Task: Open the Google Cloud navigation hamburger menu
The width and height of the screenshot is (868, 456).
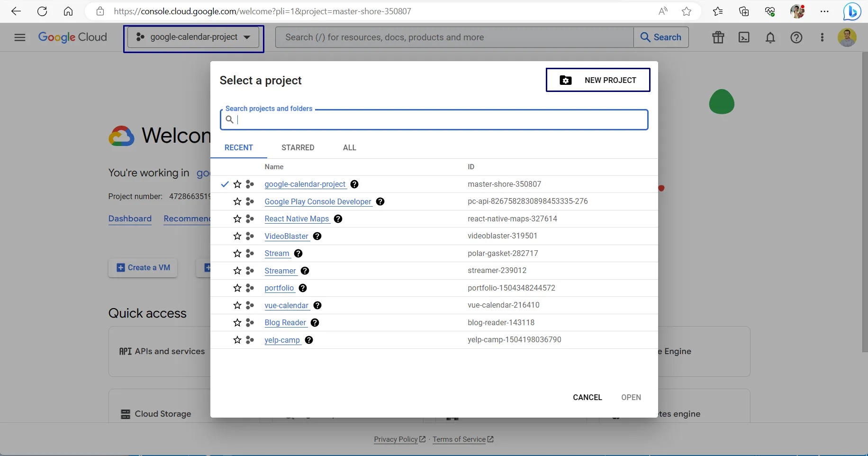Action: pos(20,37)
